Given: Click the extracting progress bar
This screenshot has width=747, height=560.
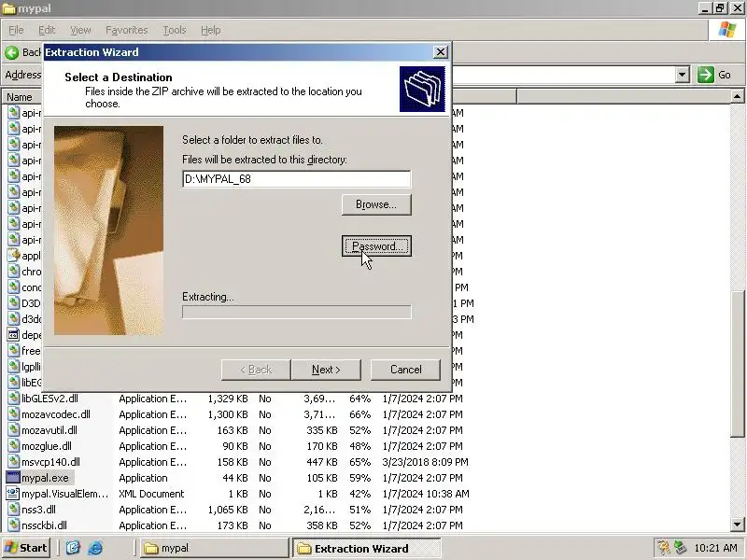Looking at the screenshot, I should click(296, 312).
